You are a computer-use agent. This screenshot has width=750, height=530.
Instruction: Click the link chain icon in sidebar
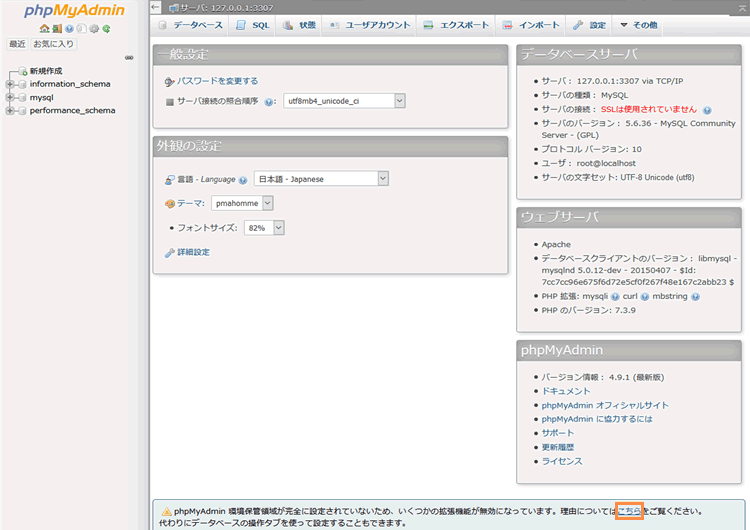point(129,58)
